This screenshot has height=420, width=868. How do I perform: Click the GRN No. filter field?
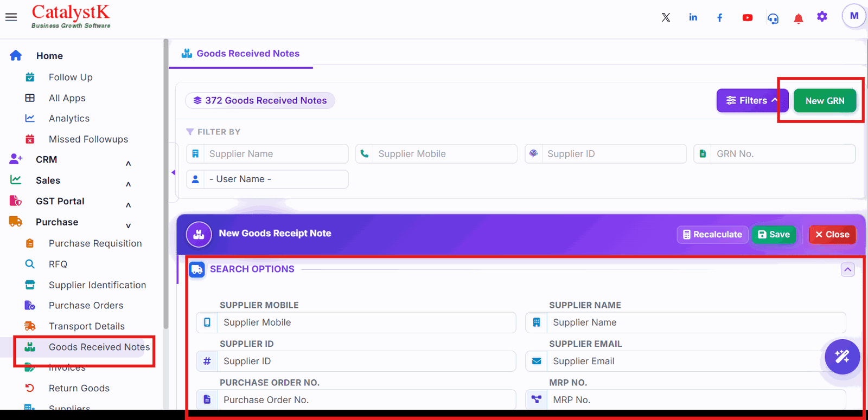tap(774, 154)
